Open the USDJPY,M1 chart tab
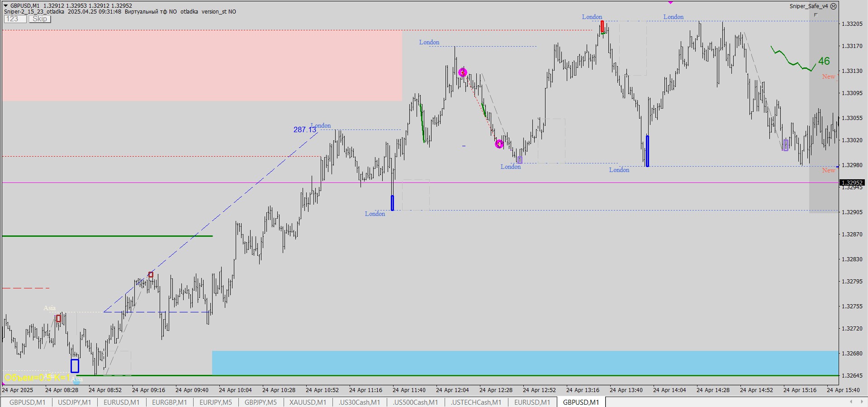The image size is (868, 407). [74, 402]
